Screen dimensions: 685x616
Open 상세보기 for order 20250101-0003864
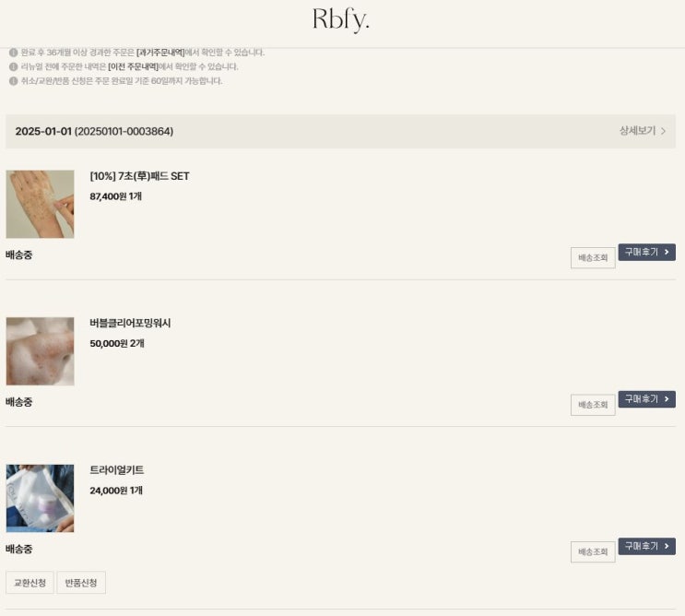(x=643, y=131)
